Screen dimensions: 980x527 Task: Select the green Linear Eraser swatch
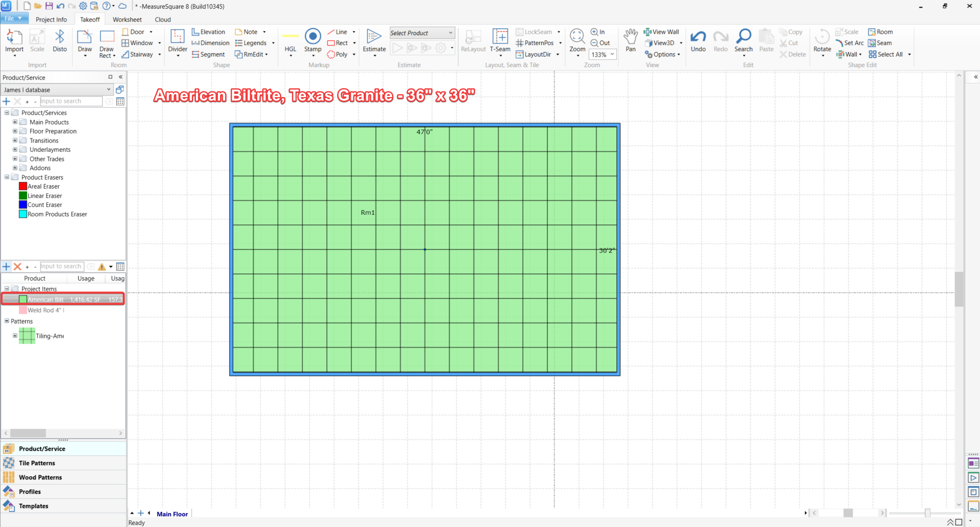pyautogui.click(x=23, y=196)
